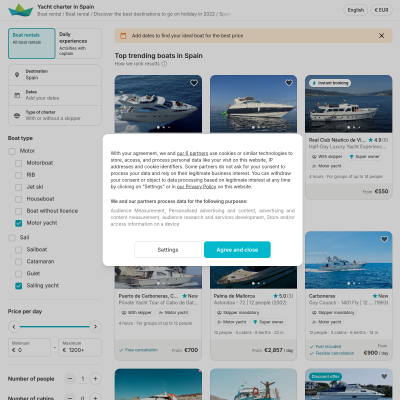The height and width of the screenshot is (400, 400).
Task: Open the partners link in cookie notice
Action: point(192,153)
